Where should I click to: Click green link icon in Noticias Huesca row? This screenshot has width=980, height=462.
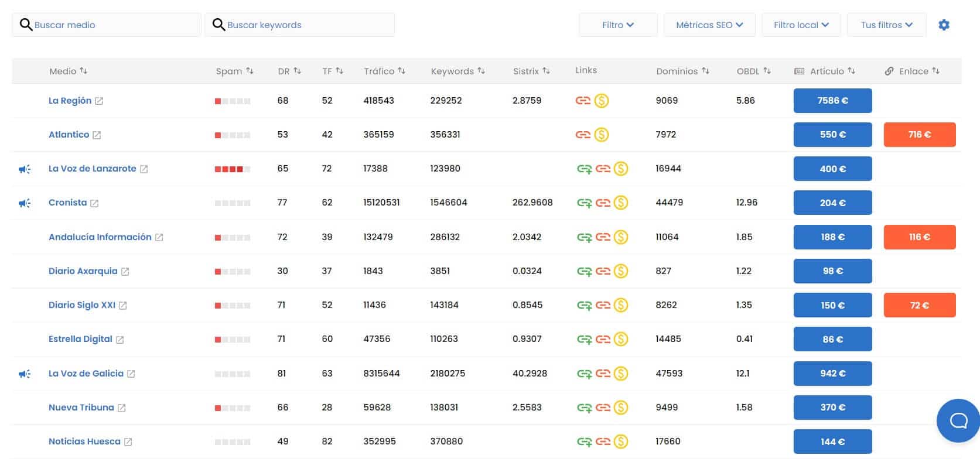coord(585,442)
